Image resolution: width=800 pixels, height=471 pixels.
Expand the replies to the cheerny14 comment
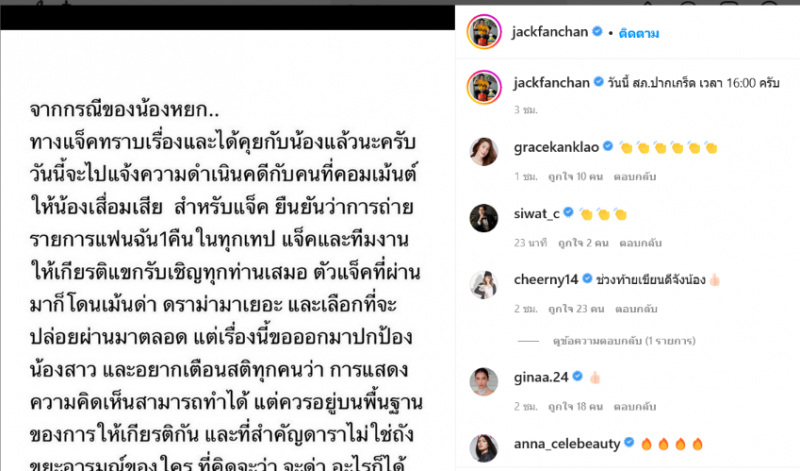[623, 341]
